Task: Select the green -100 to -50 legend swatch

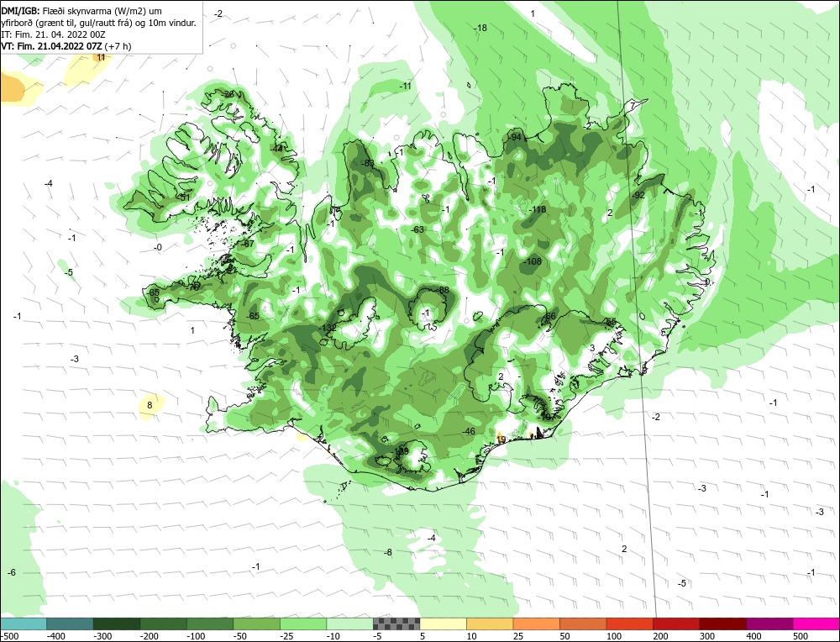Action: coord(210,624)
